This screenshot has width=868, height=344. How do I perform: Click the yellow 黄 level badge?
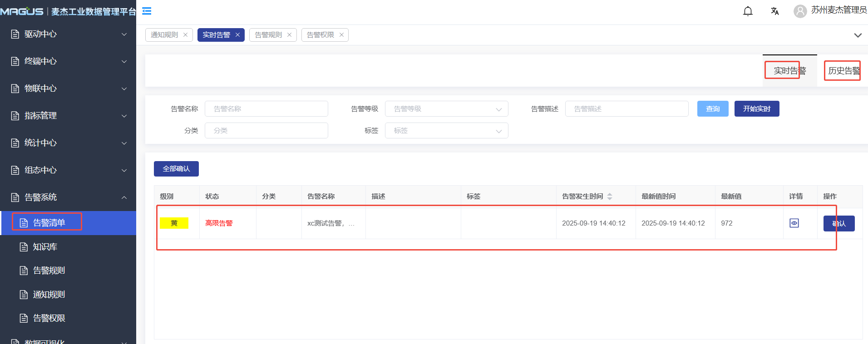pyautogui.click(x=174, y=223)
